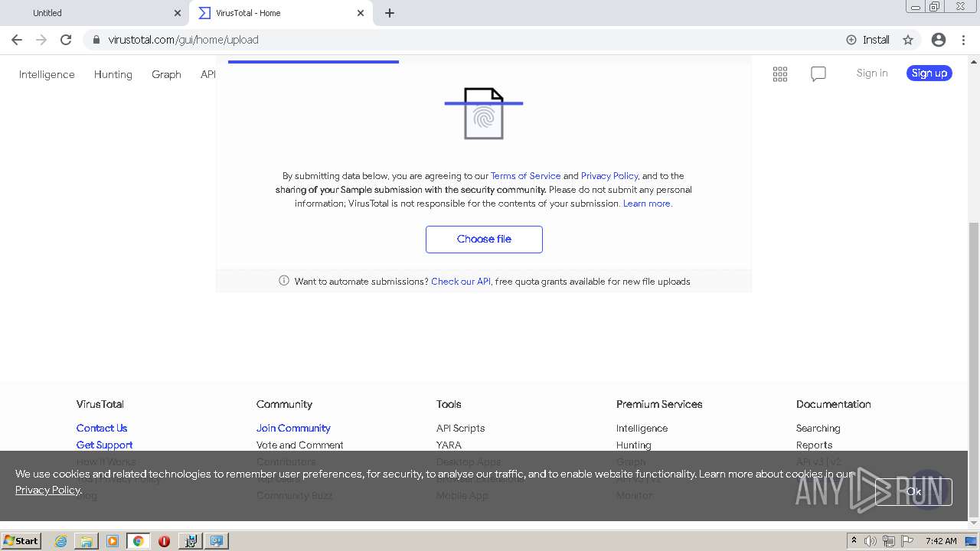
Task: Close the Untitled tab
Action: [x=178, y=13]
